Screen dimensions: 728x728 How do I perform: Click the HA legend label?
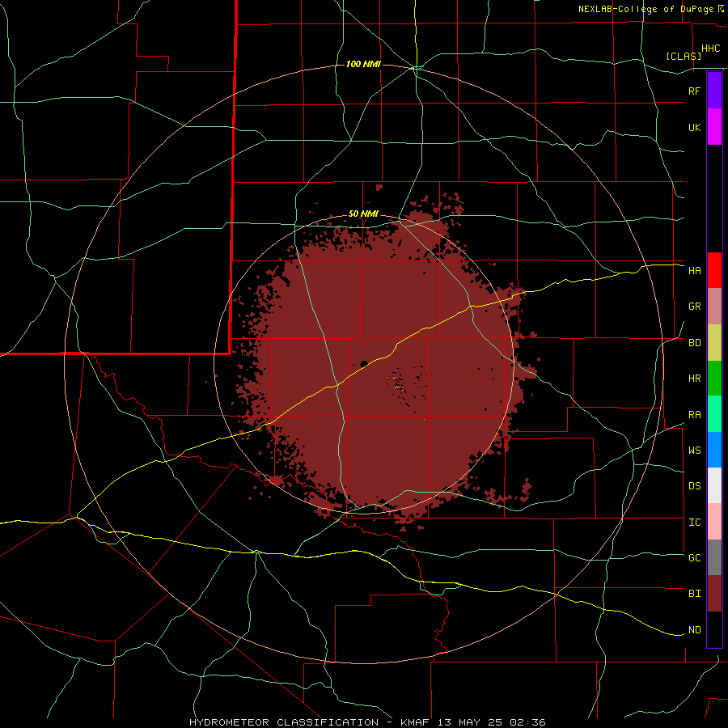tap(694, 271)
